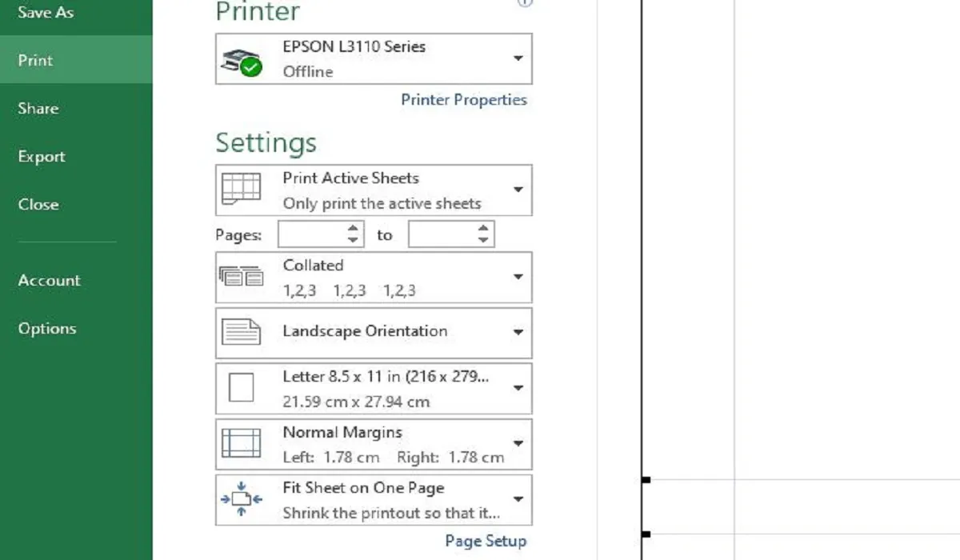
Task: Select Print in the left sidebar
Action: [36, 60]
